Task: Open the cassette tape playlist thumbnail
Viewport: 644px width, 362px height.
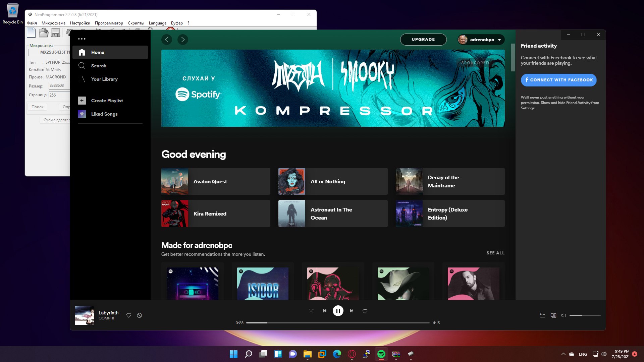Action: coord(193,284)
